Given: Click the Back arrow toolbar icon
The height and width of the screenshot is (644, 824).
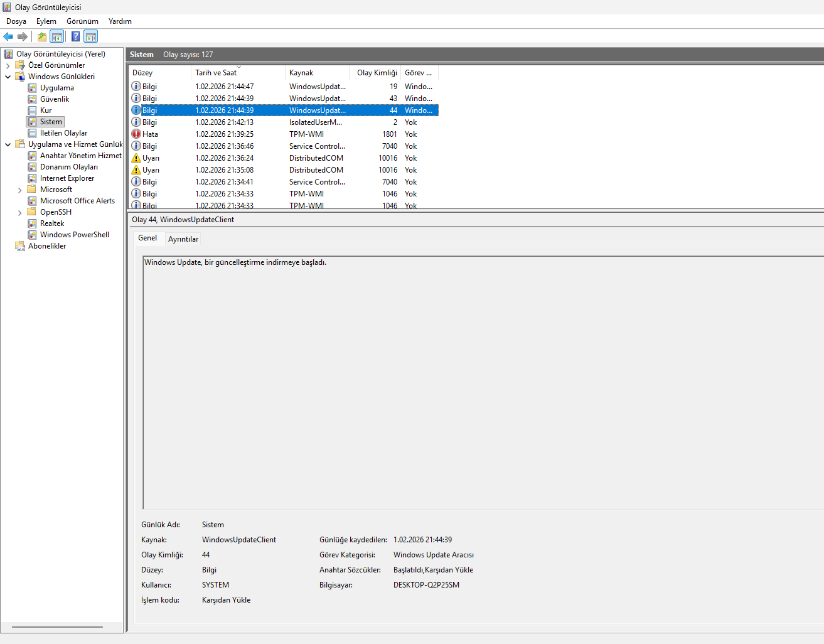Looking at the screenshot, I should click(x=8, y=36).
